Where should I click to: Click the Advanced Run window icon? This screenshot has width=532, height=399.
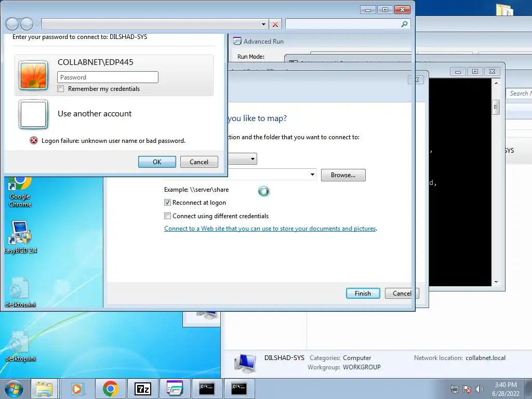pos(237,42)
